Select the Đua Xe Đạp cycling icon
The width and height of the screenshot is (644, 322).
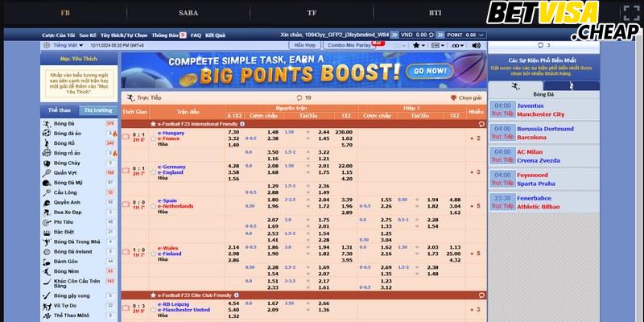[x=47, y=213]
